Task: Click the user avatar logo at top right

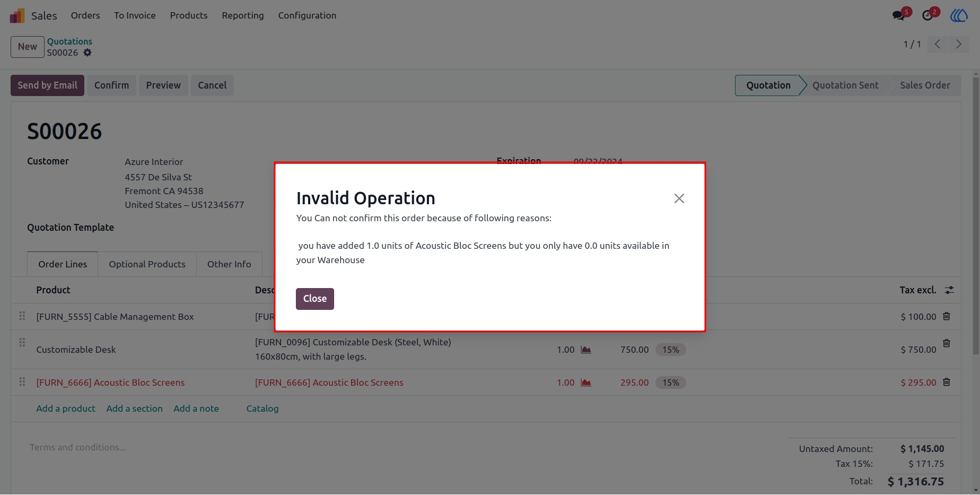Action: tap(959, 15)
